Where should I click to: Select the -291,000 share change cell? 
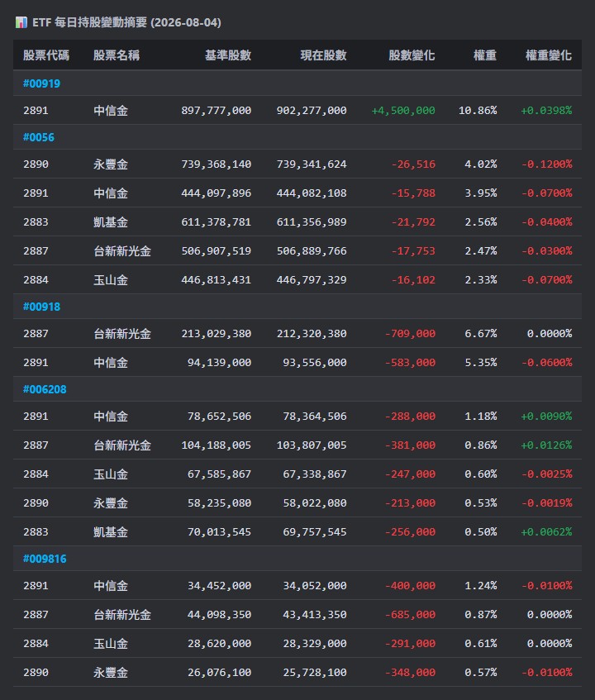(410, 644)
